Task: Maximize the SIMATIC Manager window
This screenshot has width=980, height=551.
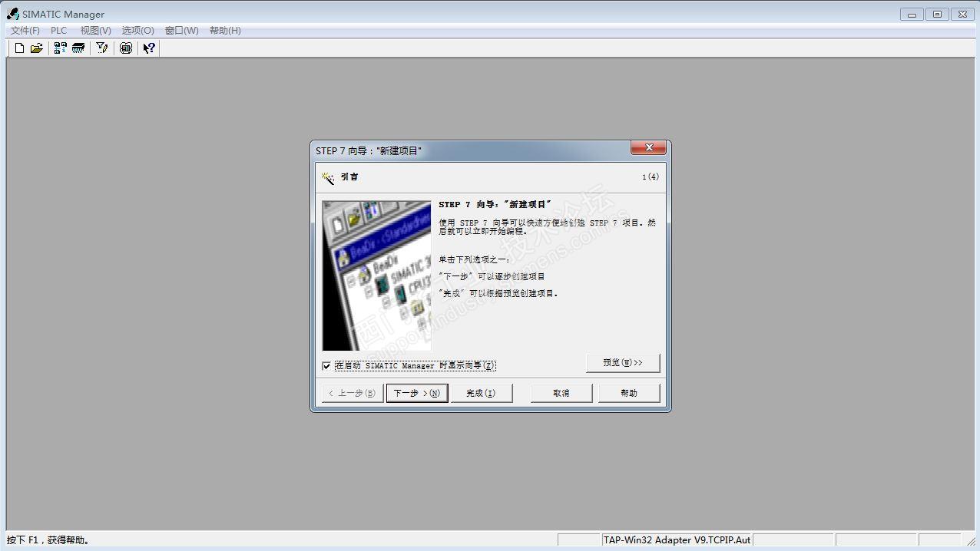Action: (x=937, y=14)
